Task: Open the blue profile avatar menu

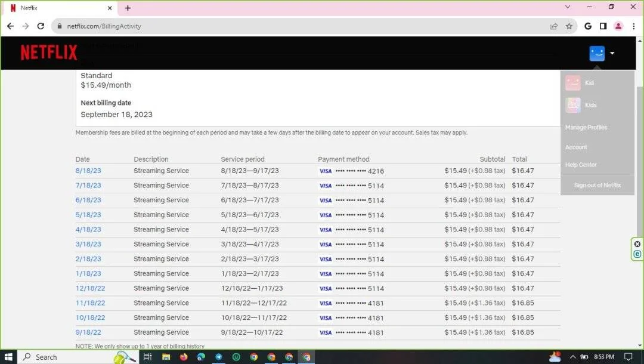Action: [597, 53]
